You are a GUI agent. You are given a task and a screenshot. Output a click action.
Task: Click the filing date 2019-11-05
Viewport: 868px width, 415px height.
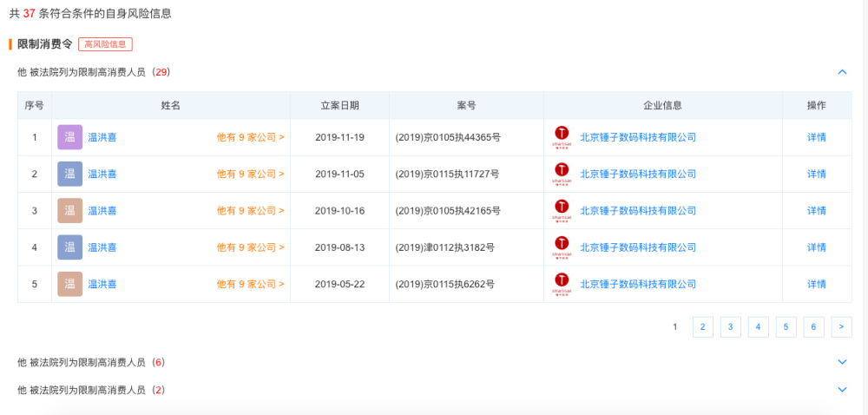click(x=340, y=174)
